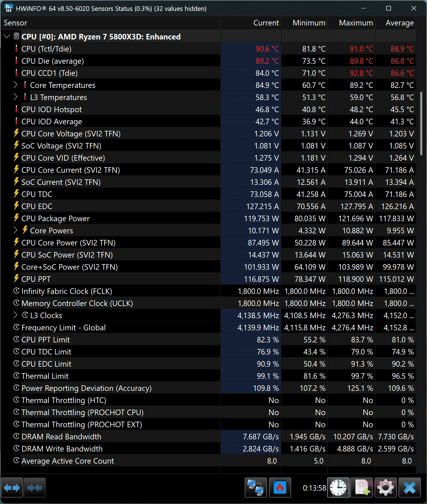Collapse the CPU Ryzen 7 5800X3D group
Screen dimensions: 427x504
coord(7,36)
